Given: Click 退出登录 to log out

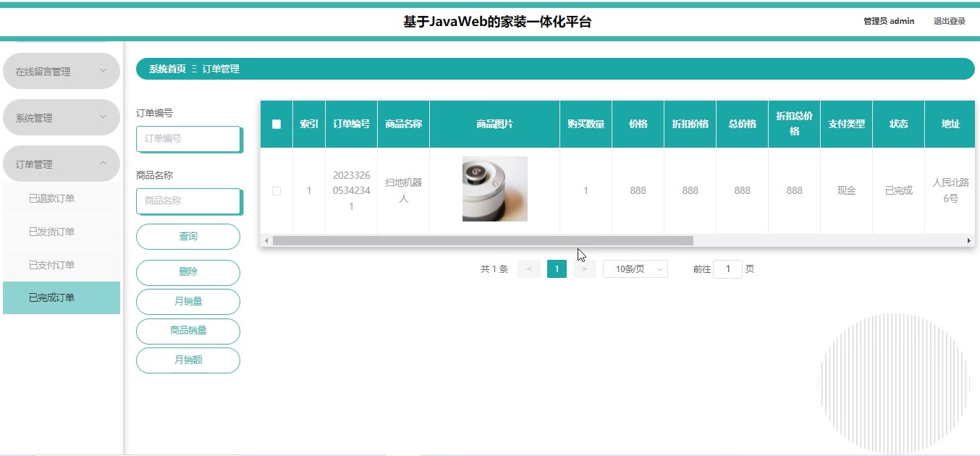Looking at the screenshot, I should click(x=948, y=20).
